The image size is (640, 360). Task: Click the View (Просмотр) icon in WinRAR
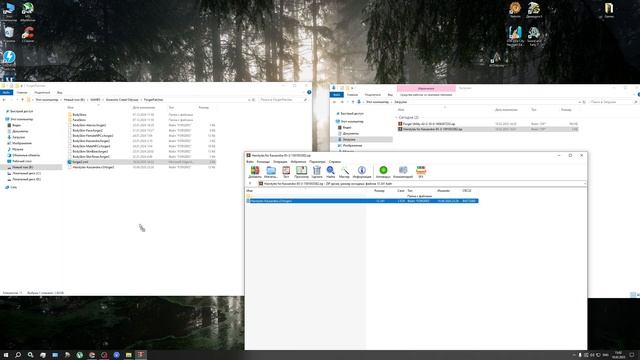(x=301, y=172)
